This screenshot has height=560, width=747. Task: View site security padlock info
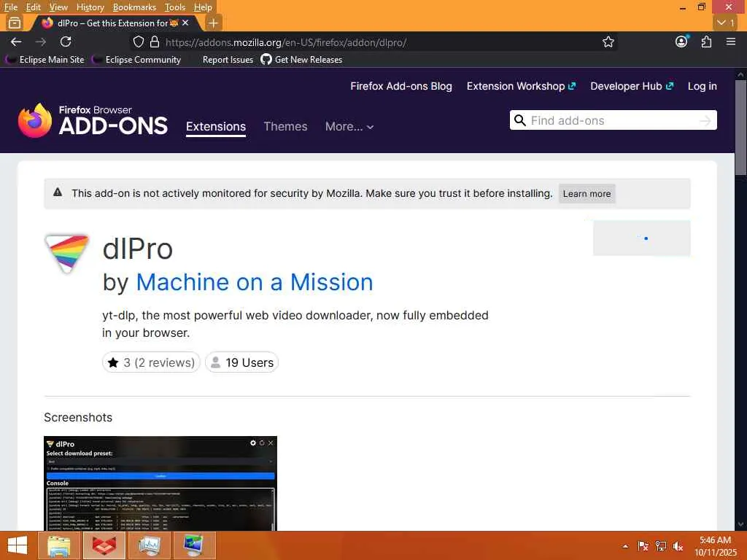[155, 42]
